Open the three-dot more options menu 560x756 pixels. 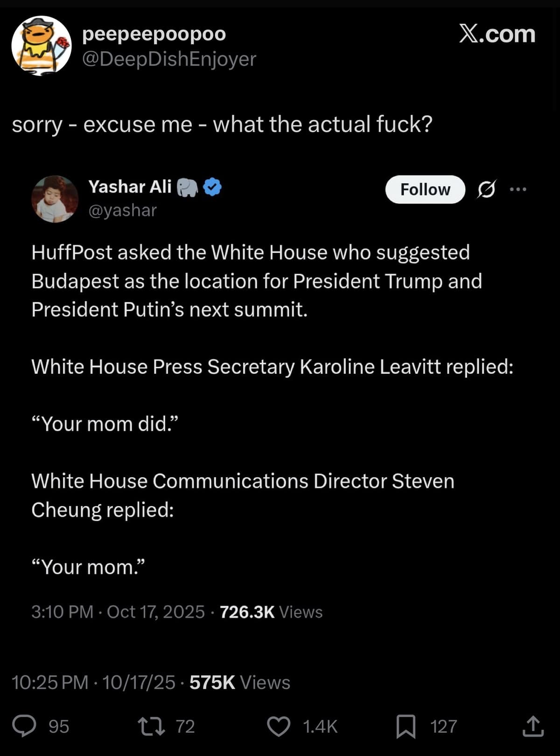tap(518, 189)
